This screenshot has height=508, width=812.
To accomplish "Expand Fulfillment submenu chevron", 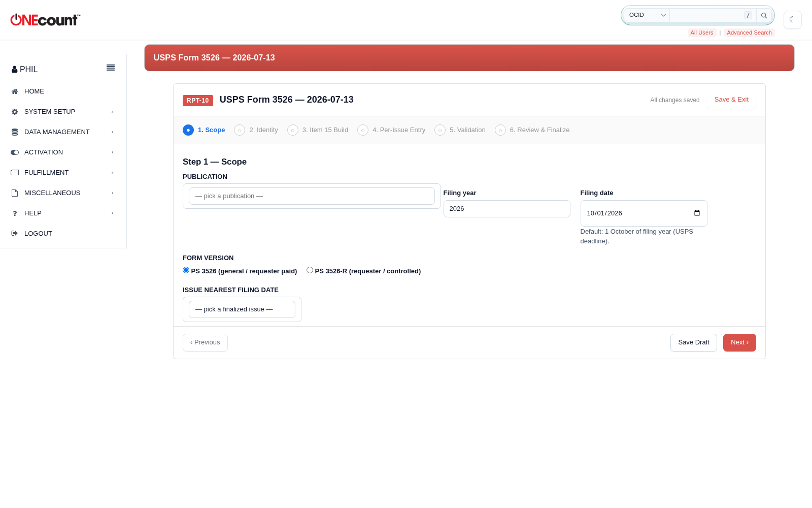I will 112,173.
